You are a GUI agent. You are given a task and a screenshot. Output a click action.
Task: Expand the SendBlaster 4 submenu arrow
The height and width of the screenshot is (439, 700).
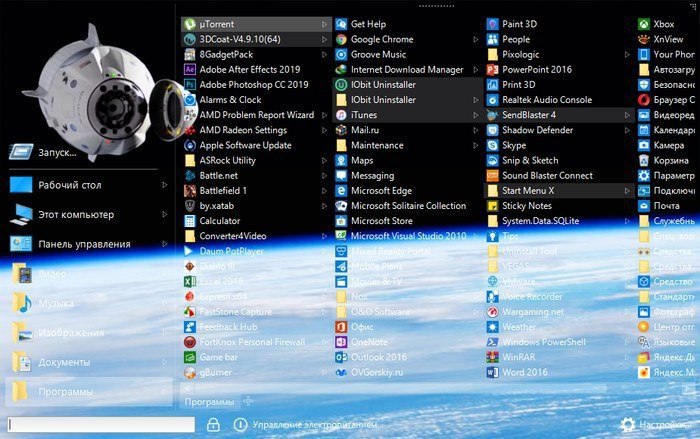click(x=627, y=115)
